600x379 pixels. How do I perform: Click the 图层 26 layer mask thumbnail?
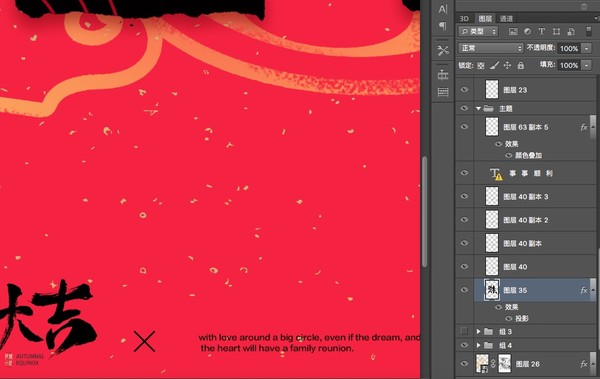click(504, 364)
